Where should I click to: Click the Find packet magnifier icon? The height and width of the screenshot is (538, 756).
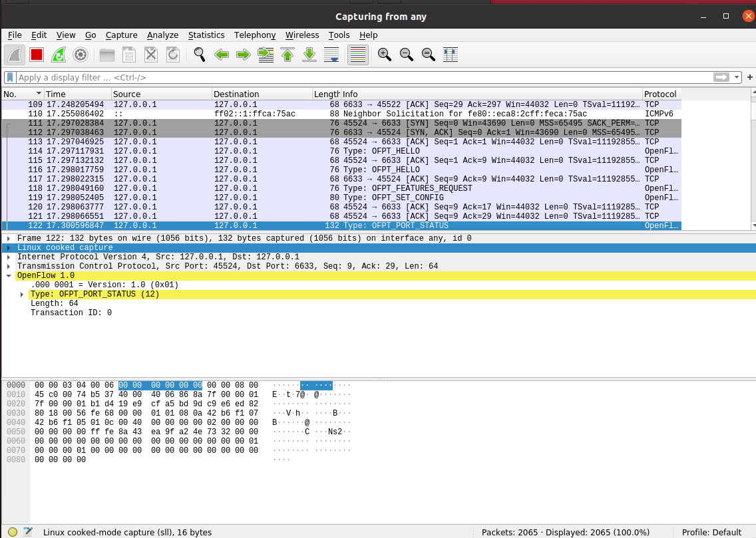[x=199, y=55]
